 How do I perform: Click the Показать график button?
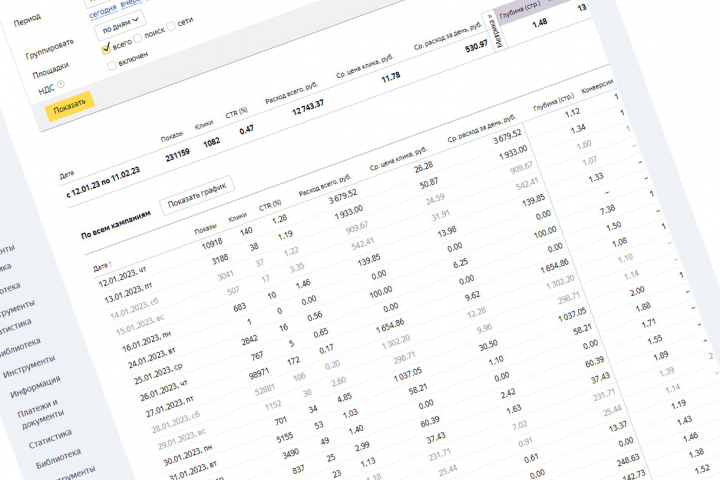click(x=197, y=196)
